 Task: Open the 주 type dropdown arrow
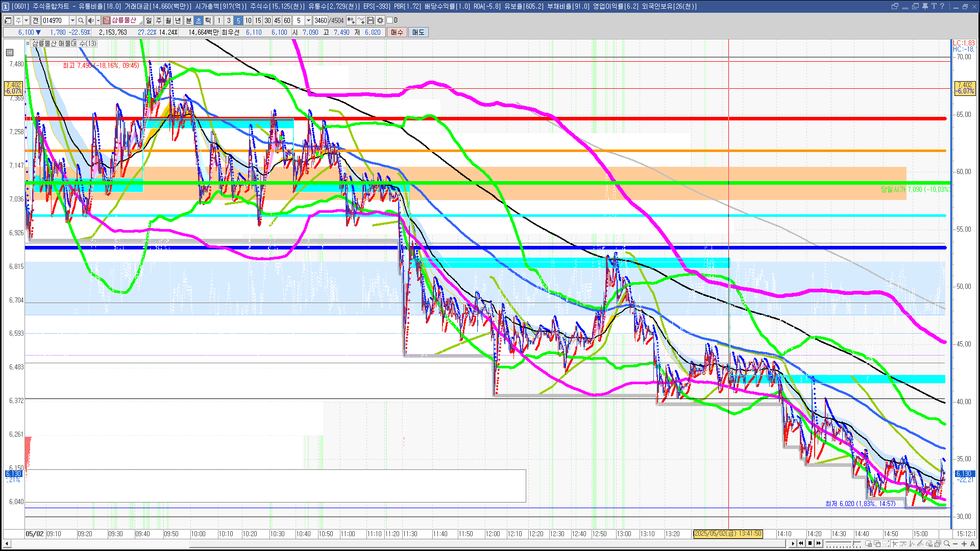[x=26, y=20]
